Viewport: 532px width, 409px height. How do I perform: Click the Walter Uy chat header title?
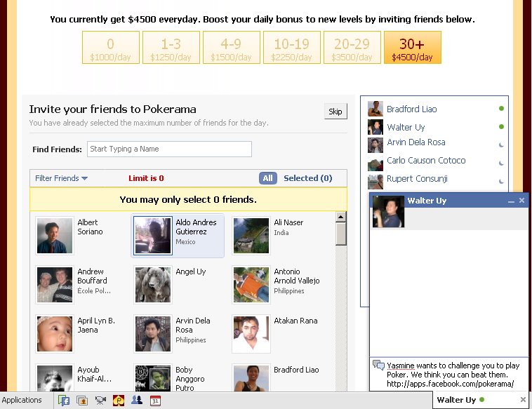point(427,201)
